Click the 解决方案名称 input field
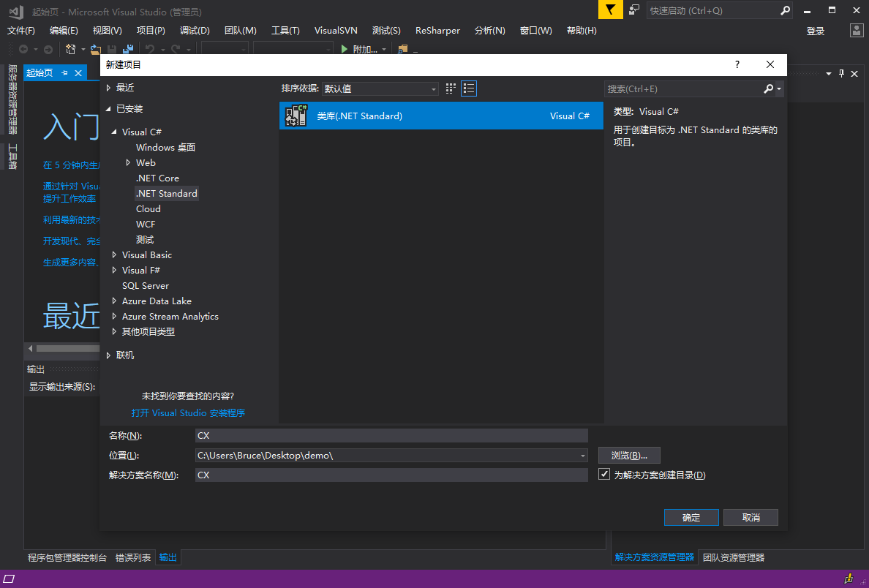 coord(391,475)
